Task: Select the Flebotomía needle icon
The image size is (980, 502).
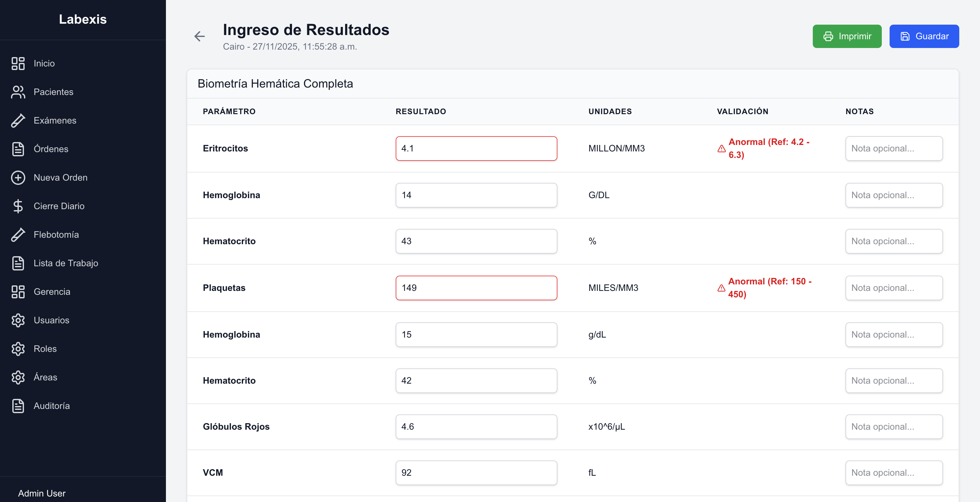Action: tap(18, 234)
